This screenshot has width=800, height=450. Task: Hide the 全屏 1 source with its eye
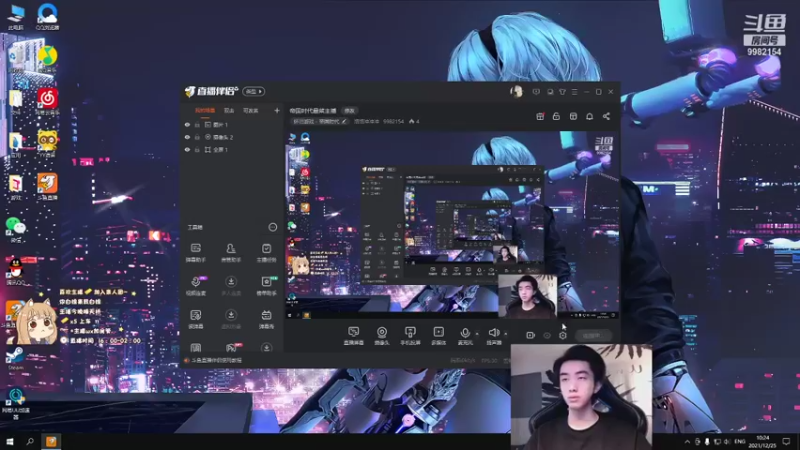[x=187, y=149]
